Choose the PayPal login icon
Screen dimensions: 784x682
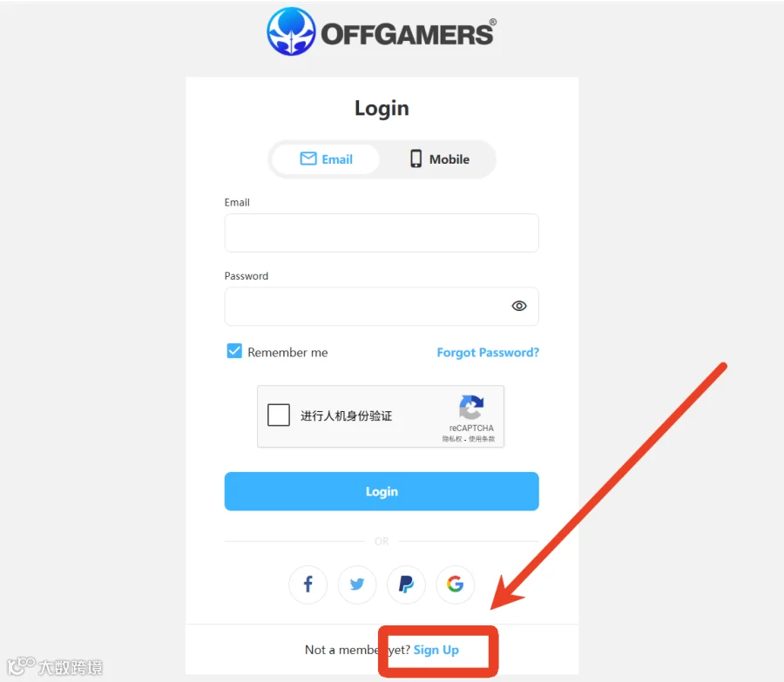pos(406,584)
